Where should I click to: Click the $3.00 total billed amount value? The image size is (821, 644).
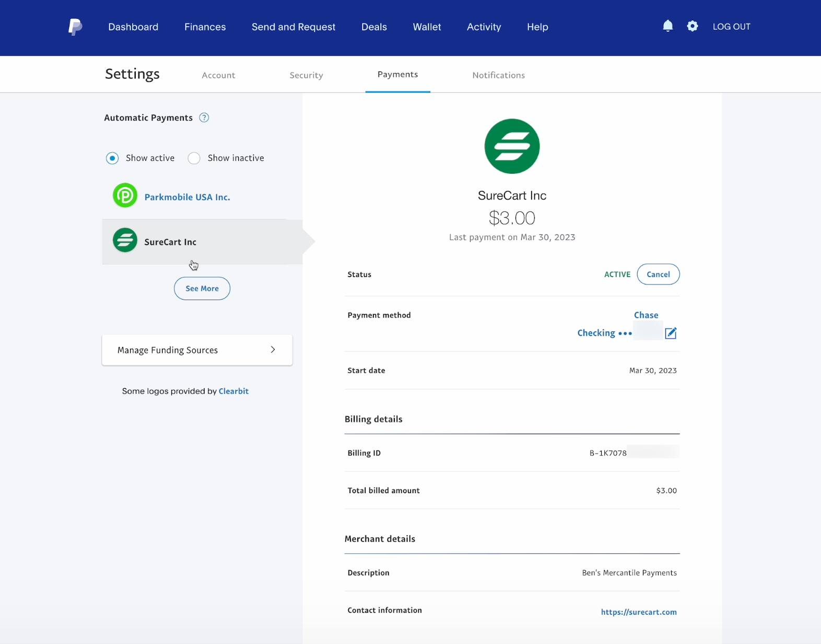pyautogui.click(x=666, y=491)
